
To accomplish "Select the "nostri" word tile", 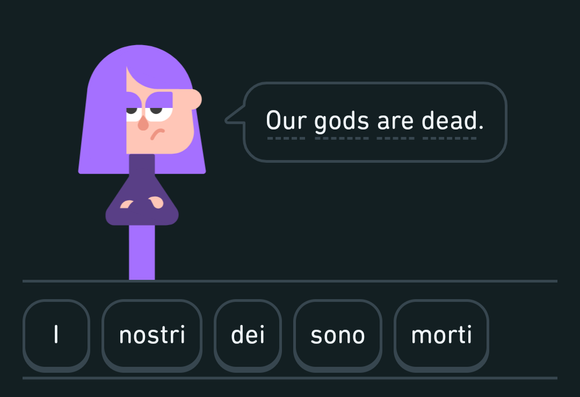I will coord(152,335).
